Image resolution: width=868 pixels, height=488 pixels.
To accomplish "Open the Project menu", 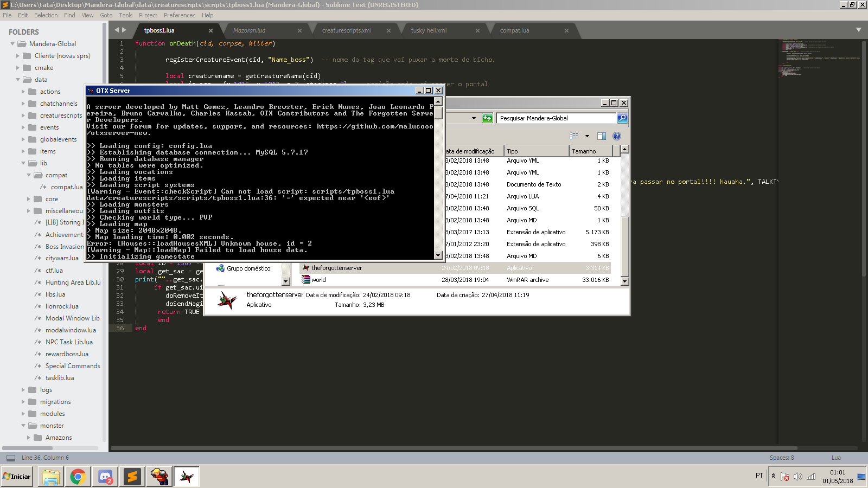I will pos(148,15).
